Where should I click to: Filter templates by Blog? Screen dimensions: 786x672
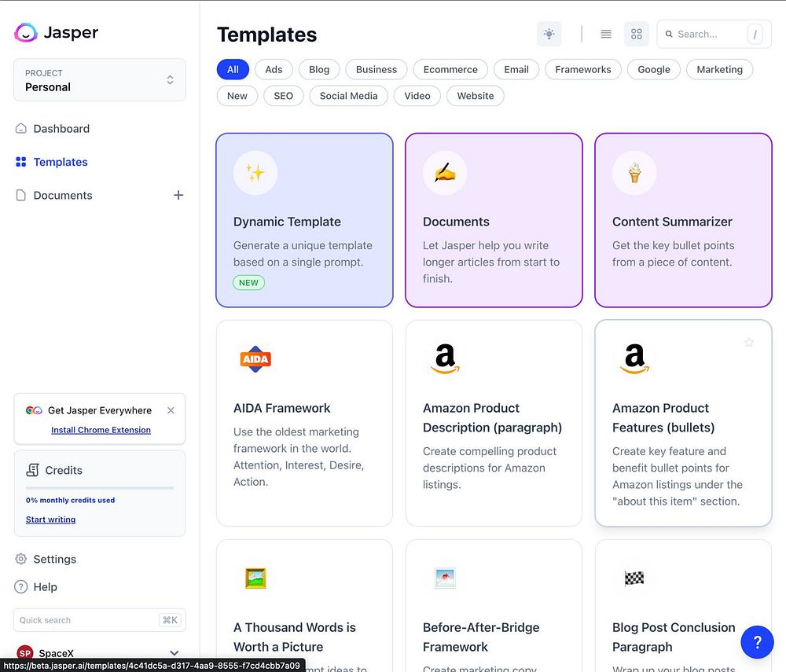point(319,70)
